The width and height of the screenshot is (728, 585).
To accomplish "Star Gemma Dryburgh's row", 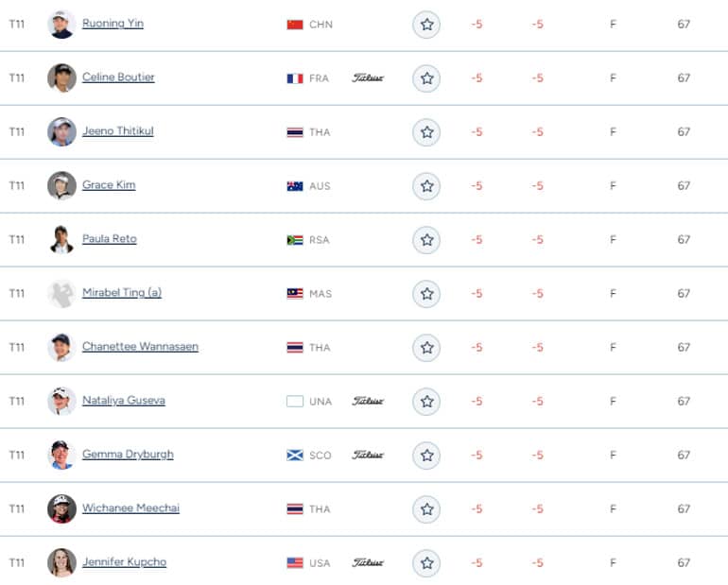I will (426, 456).
